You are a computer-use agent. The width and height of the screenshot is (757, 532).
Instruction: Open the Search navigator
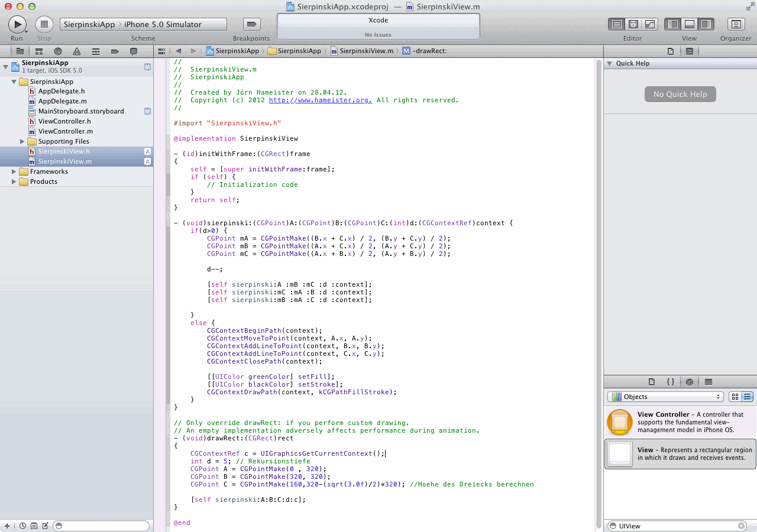pyautogui.click(x=58, y=51)
